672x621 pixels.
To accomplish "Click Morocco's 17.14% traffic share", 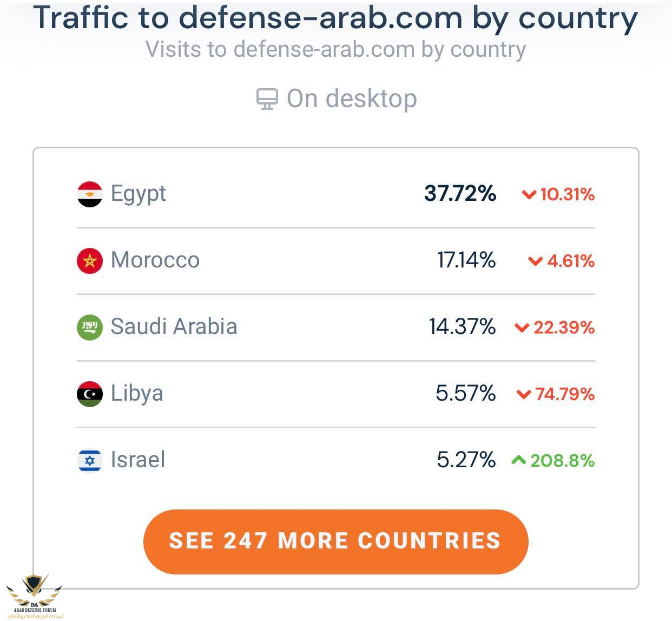I will (x=466, y=260).
